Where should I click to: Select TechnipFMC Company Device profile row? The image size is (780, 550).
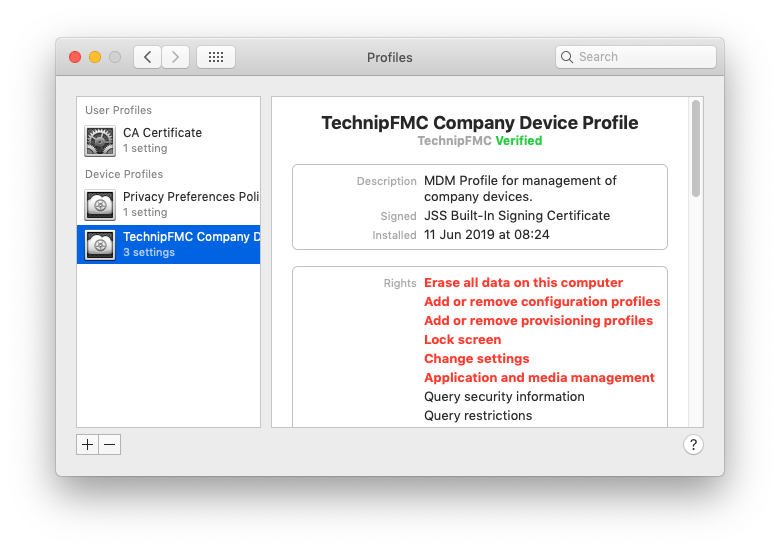click(169, 244)
